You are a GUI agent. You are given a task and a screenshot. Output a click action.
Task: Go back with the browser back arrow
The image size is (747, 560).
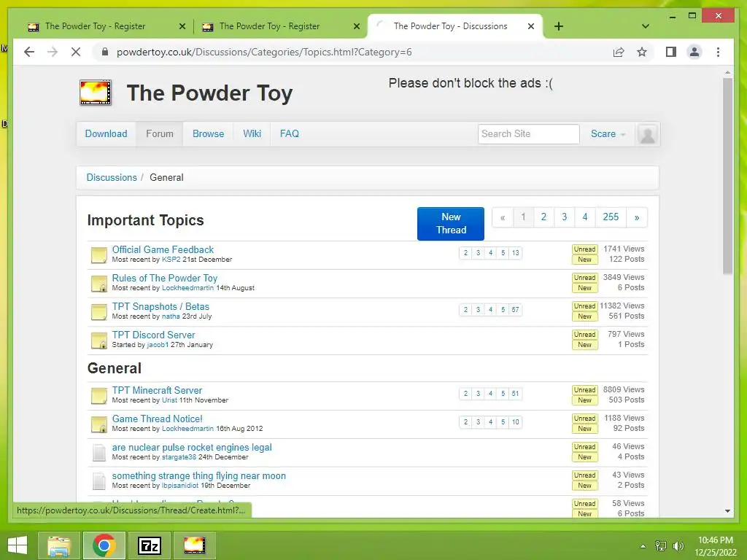pos(29,52)
